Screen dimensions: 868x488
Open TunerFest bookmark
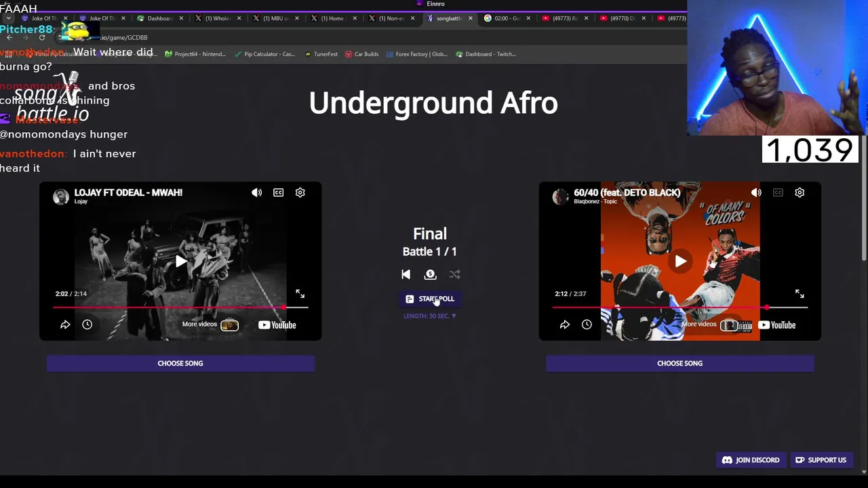321,54
